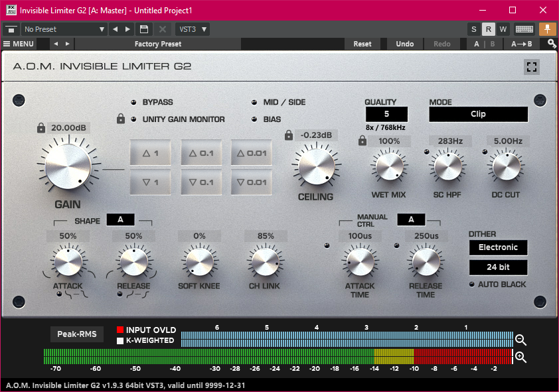Click the ceiling value field -0.23dB

(x=316, y=135)
